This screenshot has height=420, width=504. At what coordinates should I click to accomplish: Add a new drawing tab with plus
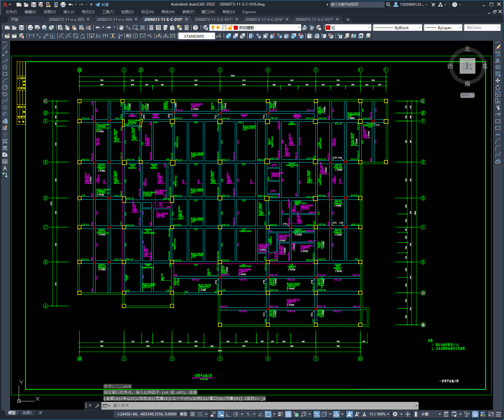(348, 19)
